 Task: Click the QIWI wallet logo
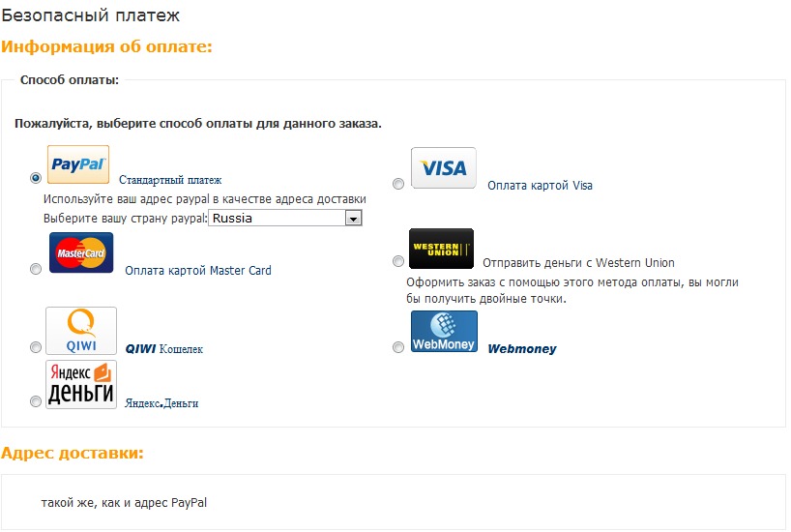click(81, 331)
